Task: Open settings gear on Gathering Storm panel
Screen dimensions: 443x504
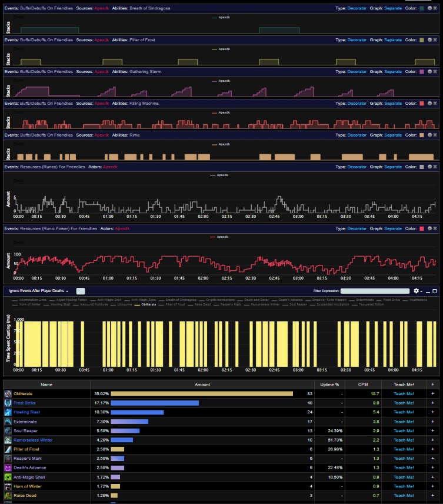Action: 429,71
